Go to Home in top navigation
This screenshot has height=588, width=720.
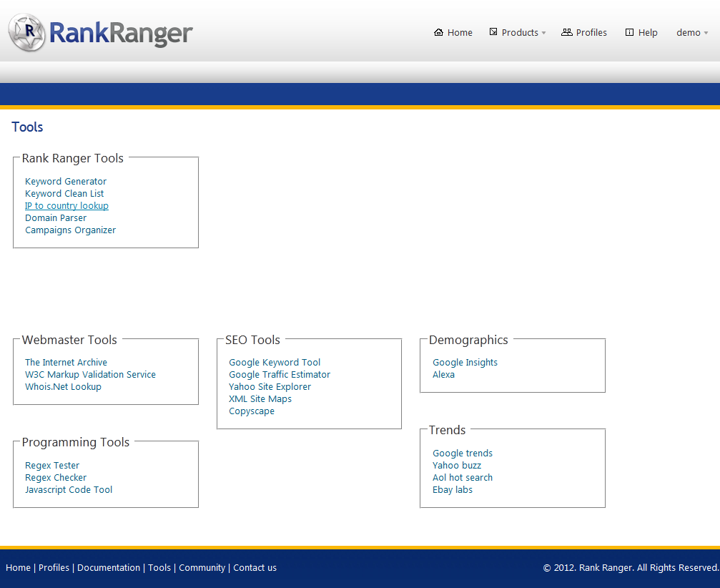click(x=460, y=33)
